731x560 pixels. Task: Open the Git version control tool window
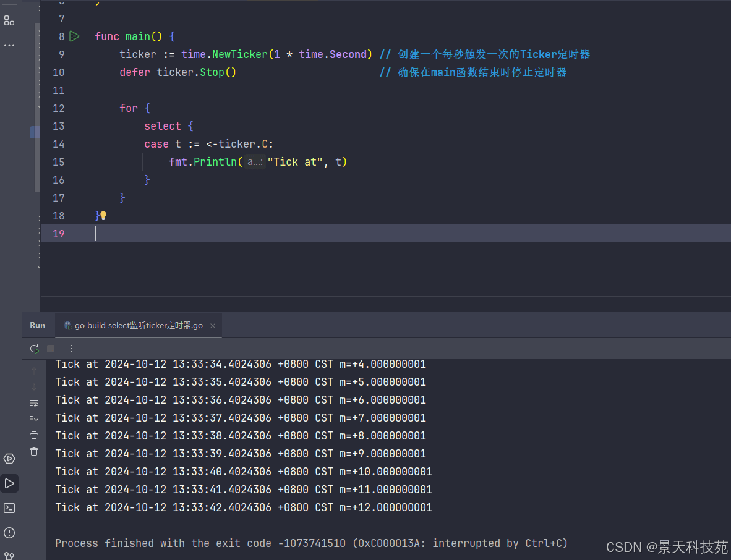(x=9, y=555)
